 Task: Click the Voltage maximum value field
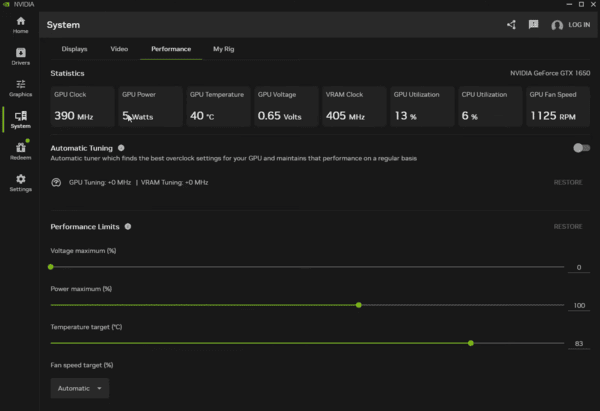pos(578,267)
